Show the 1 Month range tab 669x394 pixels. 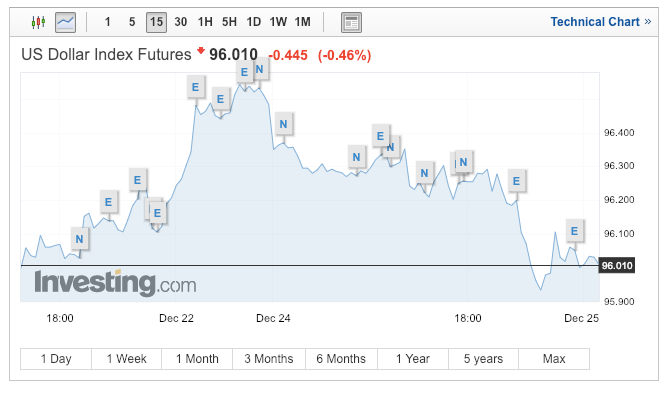coord(197,359)
